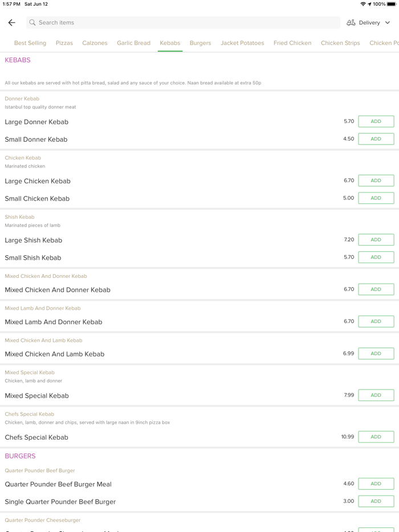The image size is (399, 532).
Task: Tap the delivery scooter icon
Action: (351, 23)
